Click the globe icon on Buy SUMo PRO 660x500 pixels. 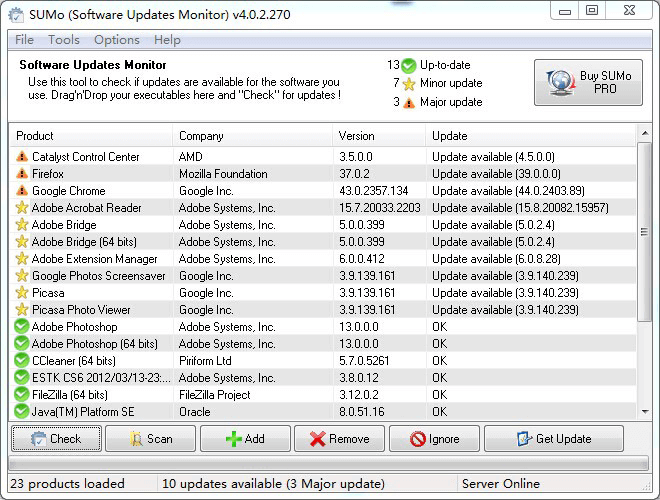point(561,82)
